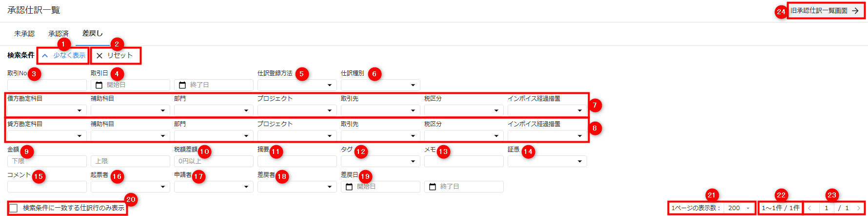Go to next page with right chevron
The height and width of the screenshot is (216, 868).
coord(859,208)
